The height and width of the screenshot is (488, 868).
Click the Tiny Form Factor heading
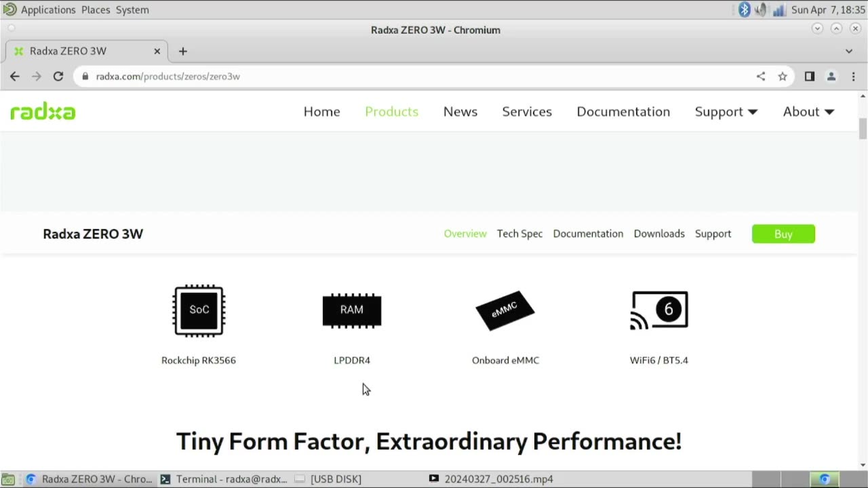tap(429, 441)
